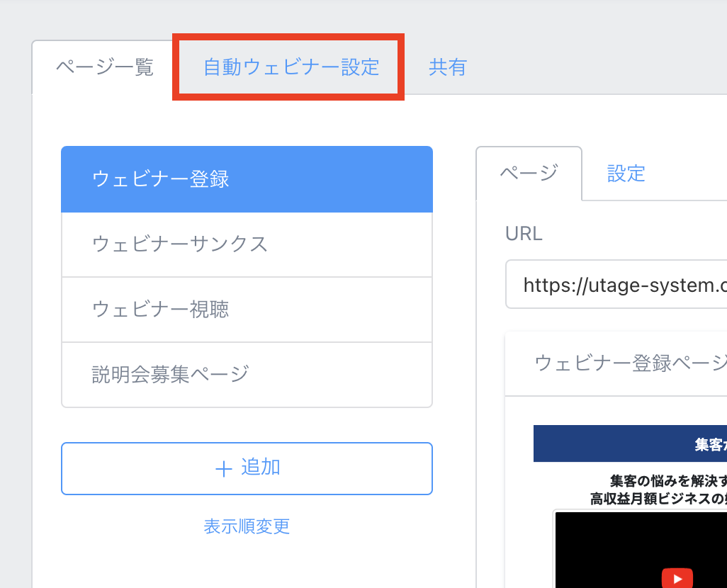This screenshot has width=727, height=588.
Task: Open the 設定 sub-tab
Action: [626, 174]
